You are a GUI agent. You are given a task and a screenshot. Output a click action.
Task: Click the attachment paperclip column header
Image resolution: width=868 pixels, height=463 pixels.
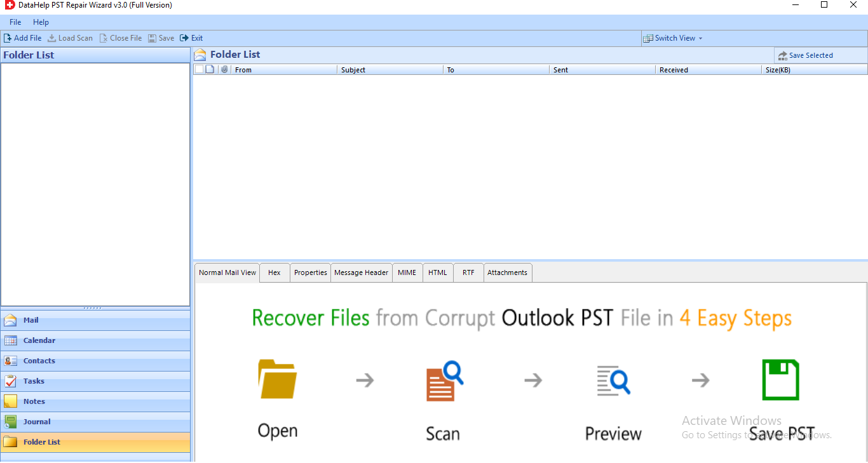[224, 69]
